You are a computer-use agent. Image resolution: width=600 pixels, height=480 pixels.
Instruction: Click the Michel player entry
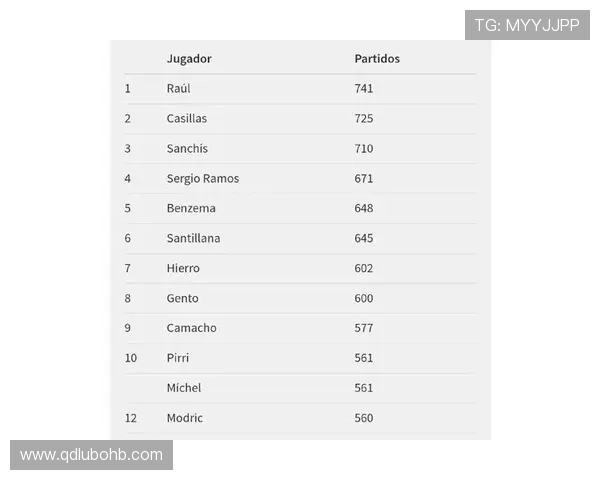tap(184, 388)
